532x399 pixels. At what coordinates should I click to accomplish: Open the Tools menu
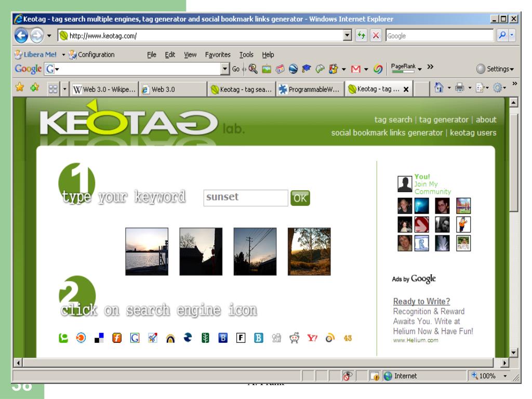point(246,55)
